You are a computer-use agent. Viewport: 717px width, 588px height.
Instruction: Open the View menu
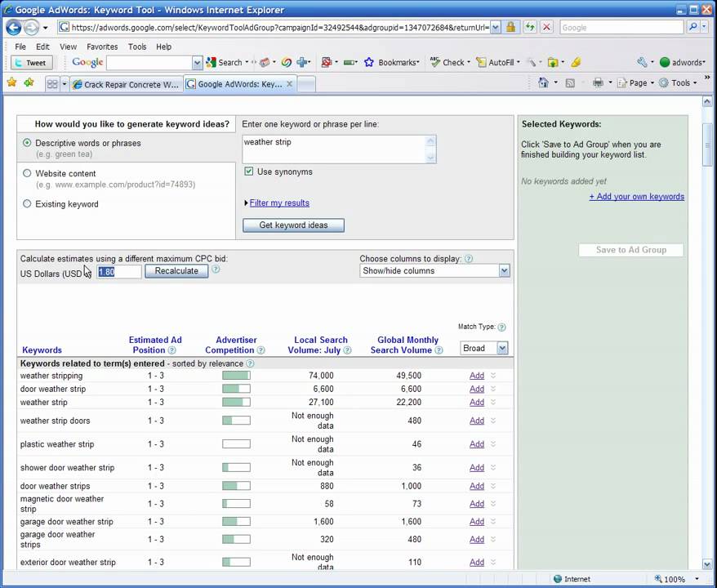point(68,47)
